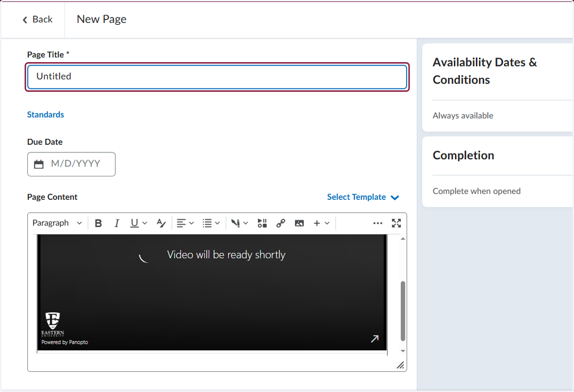Open the format painter dropdown
This screenshot has width=574, height=392.
pyautogui.click(x=239, y=223)
